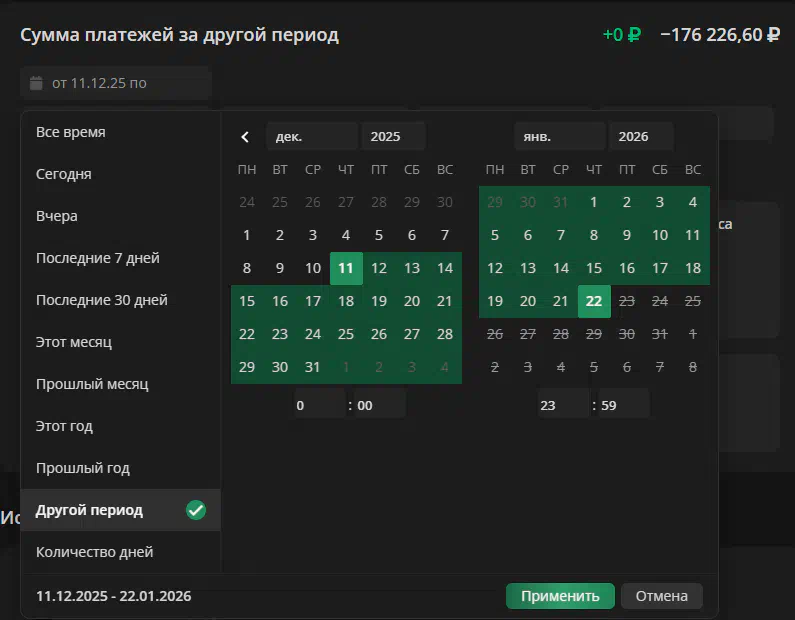Choose the Последние 7 дней preset
795x620 pixels.
[98, 258]
